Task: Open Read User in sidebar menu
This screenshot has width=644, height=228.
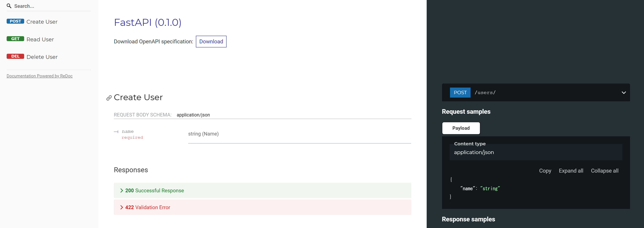Action: (40, 39)
